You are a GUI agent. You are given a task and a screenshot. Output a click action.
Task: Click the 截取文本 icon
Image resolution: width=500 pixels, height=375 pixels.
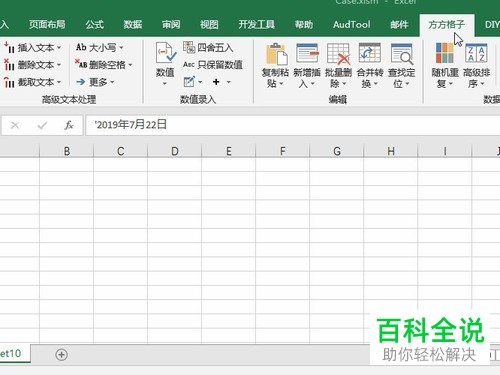click(x=9, y=82)
